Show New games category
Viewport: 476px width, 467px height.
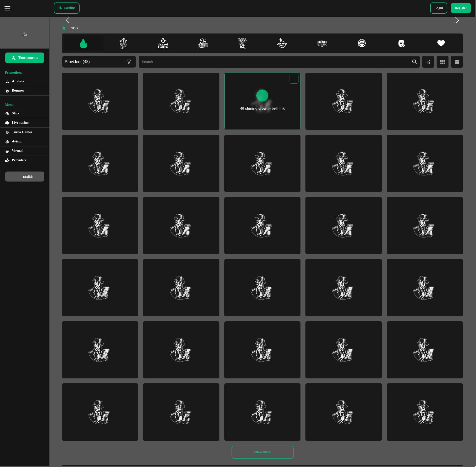point(362,43)
